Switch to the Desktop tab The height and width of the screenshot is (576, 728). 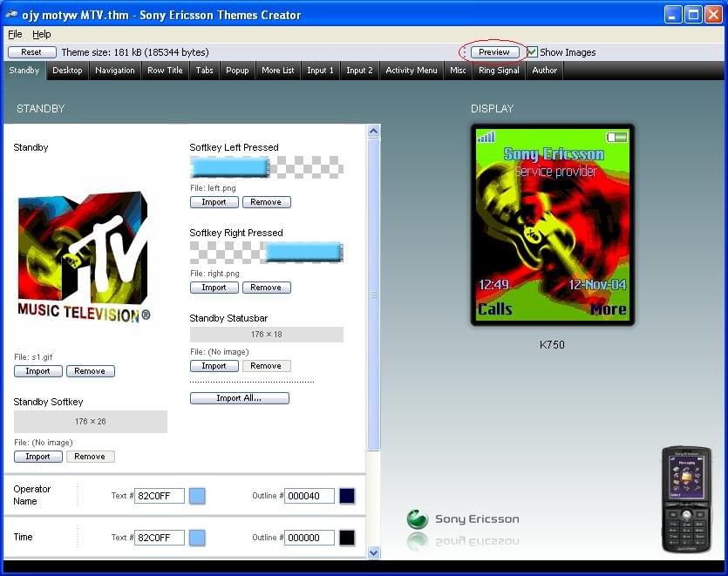tap(67, 71)
